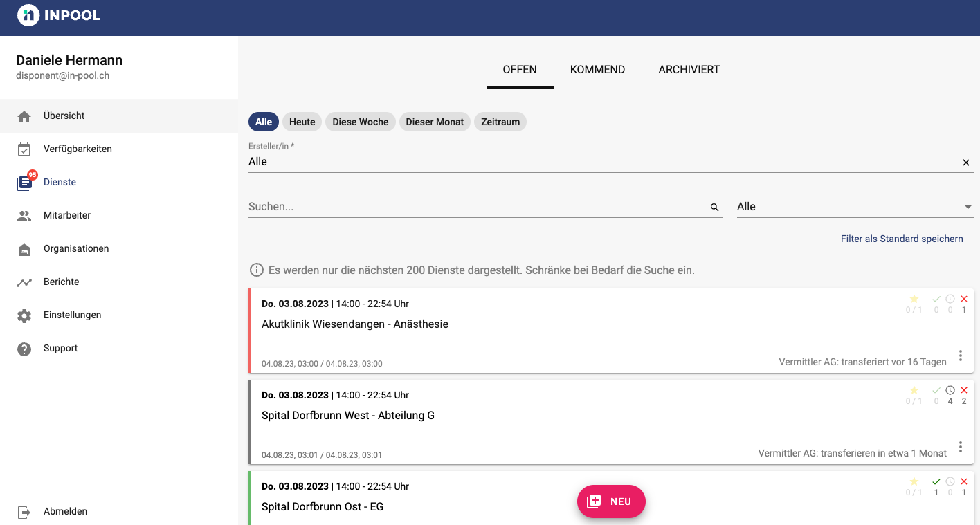Select the Alle filter chip
The width and height of the screenshot is (980, 525).
pyautogui.click(x=264, y=122)
